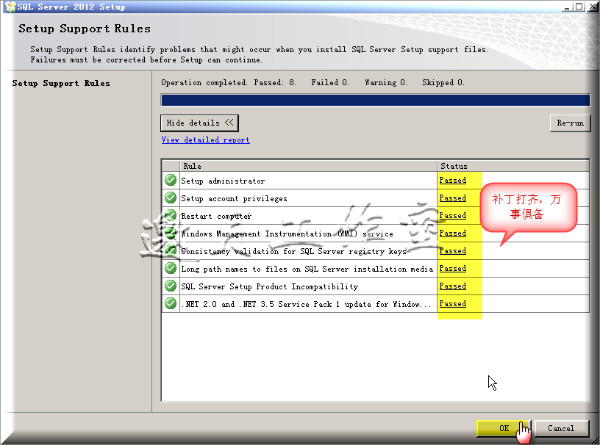Select .NET 2.0 and .NET 3.5 rule text
This screenshot has width=600, height=445.
point(306,304)
